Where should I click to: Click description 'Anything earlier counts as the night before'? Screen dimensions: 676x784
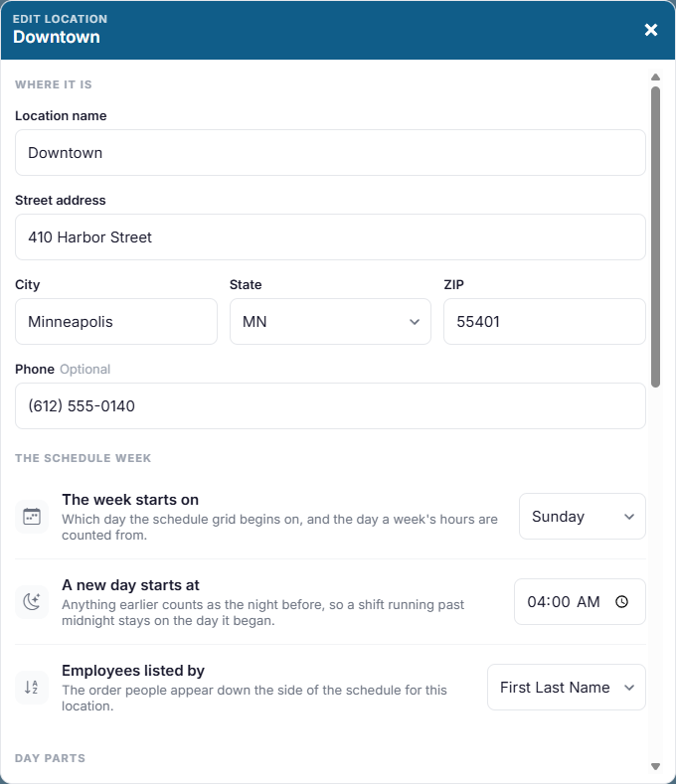pyautogui.click(x=263, y=612)
